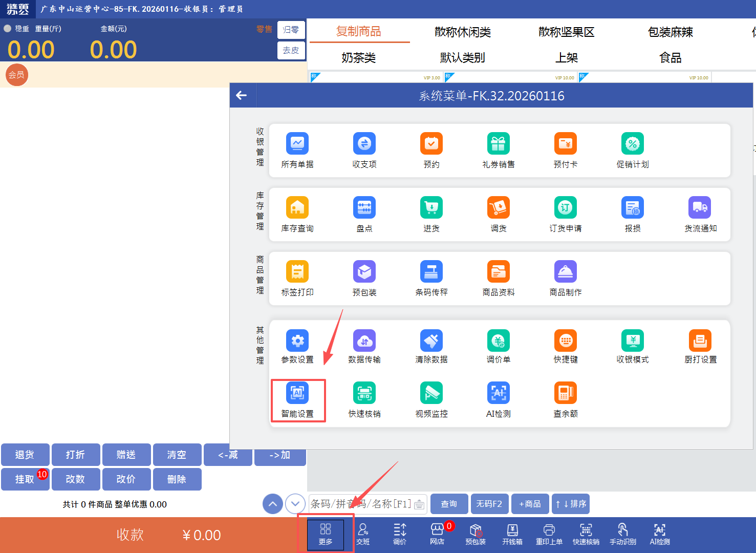Toggle the 零售 retail mode label
Viewport: 756px width, 553px height.
(x=264, y=29)
